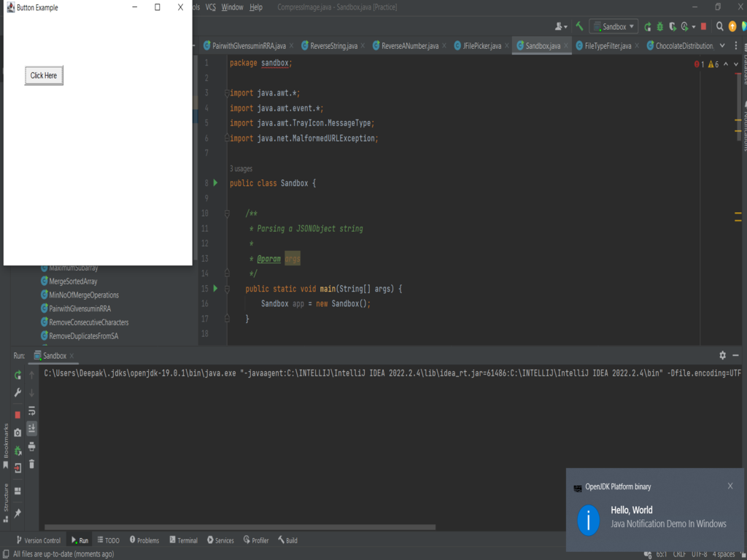Click the red error indicator in editor

tap(699, 64)
